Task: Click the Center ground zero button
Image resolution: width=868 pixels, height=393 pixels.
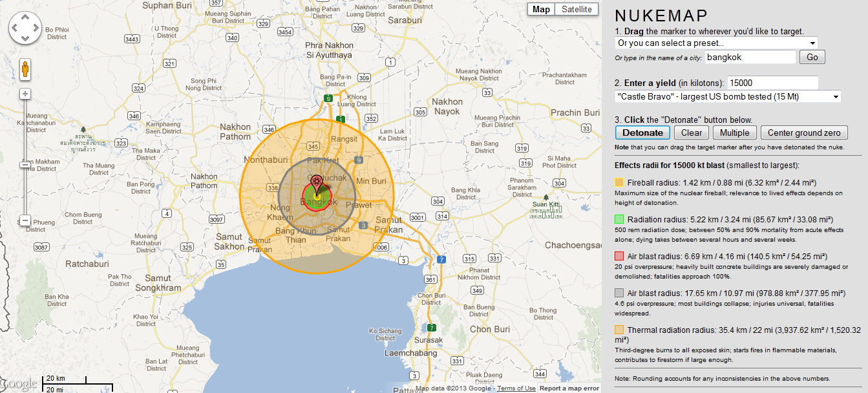Action: click(x=804, y=133)
